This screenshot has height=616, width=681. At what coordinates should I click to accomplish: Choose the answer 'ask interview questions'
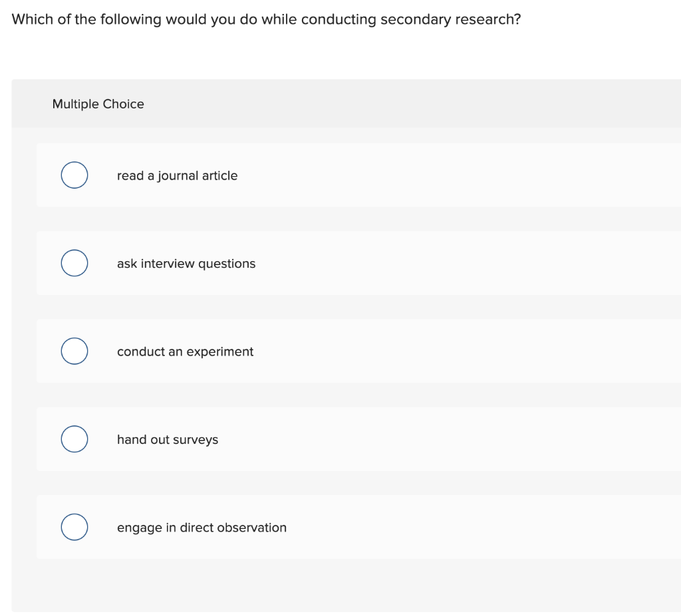(186, 263)
